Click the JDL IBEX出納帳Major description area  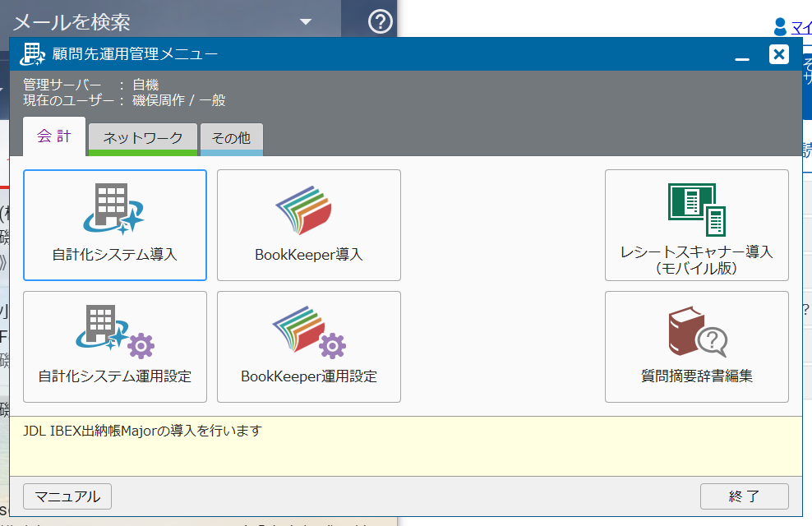tap(406, 445)
